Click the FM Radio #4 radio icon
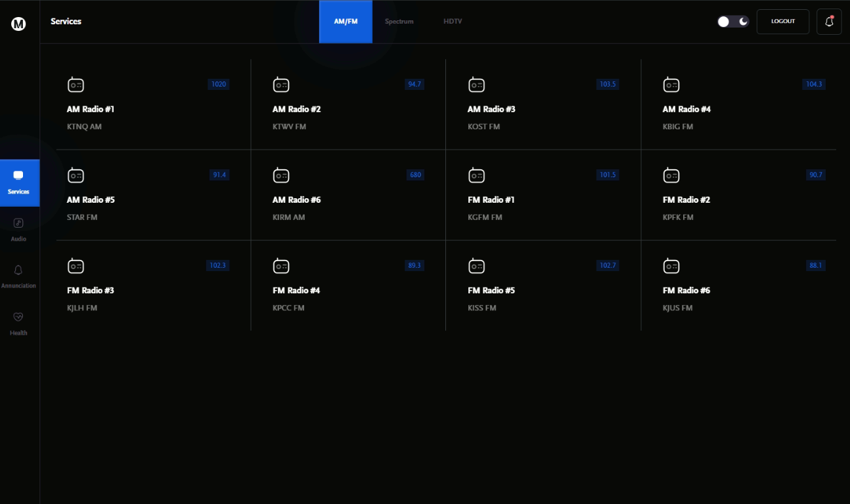This screenshot has width=850, height=504. tap(281, 266)
